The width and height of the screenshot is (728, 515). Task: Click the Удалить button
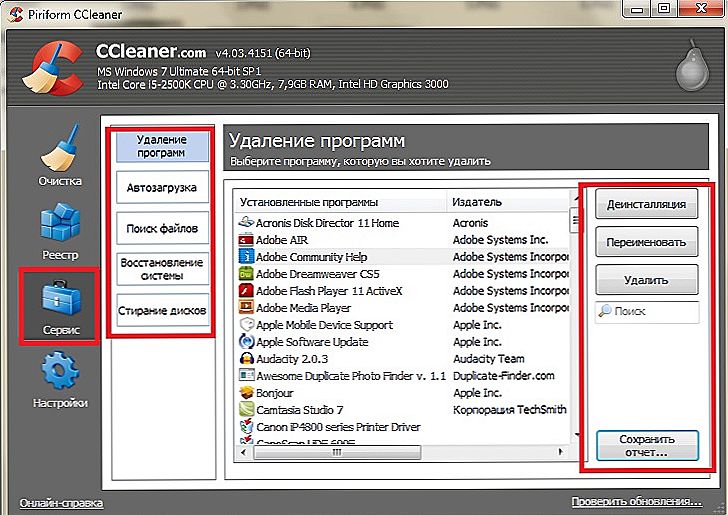[x=646, y=280]
